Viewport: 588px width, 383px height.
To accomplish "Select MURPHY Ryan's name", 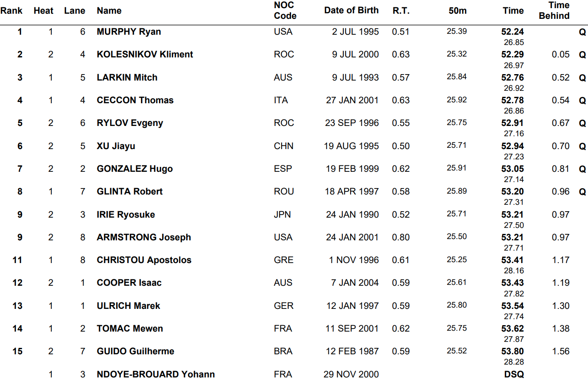I will click(x=129, y=32).
